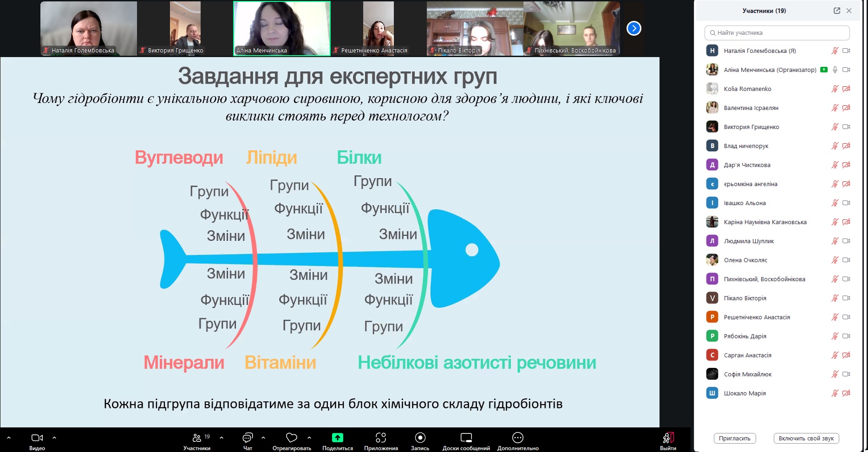
Task: Click the Найти участника search field
Action: 777,33
